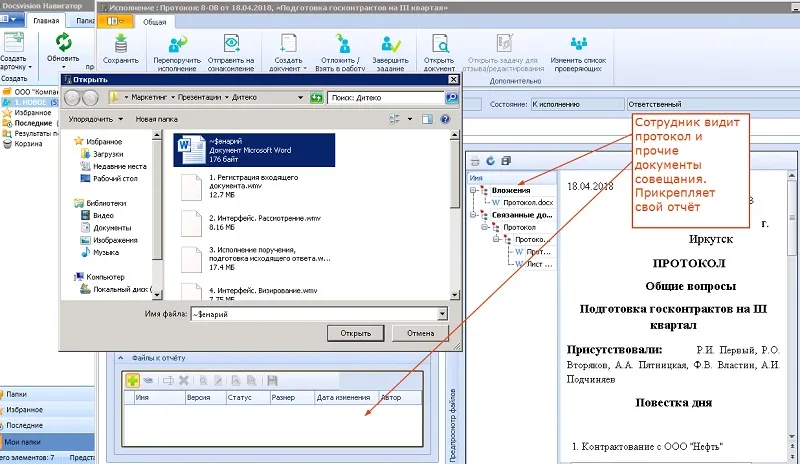Open the Имя файла combo box dropdown
800x464 pixels.
(441, 314)
